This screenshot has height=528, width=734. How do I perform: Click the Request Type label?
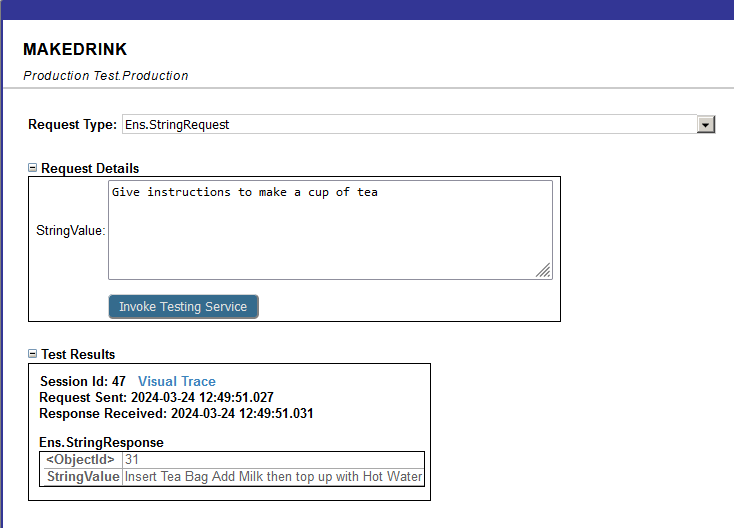[72, 125]
